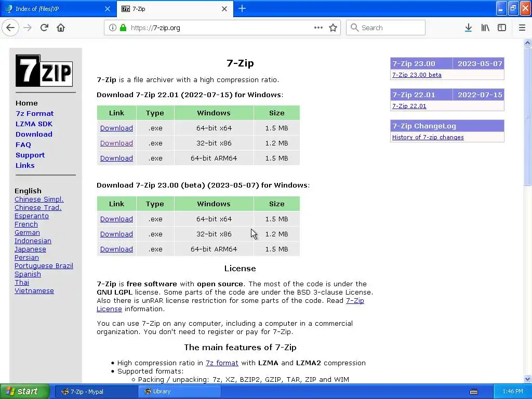The height and width of the screenshot is (399, 532).
Task: Open the 7-Zip 23.00 beta news link
Action: (417, 75)
